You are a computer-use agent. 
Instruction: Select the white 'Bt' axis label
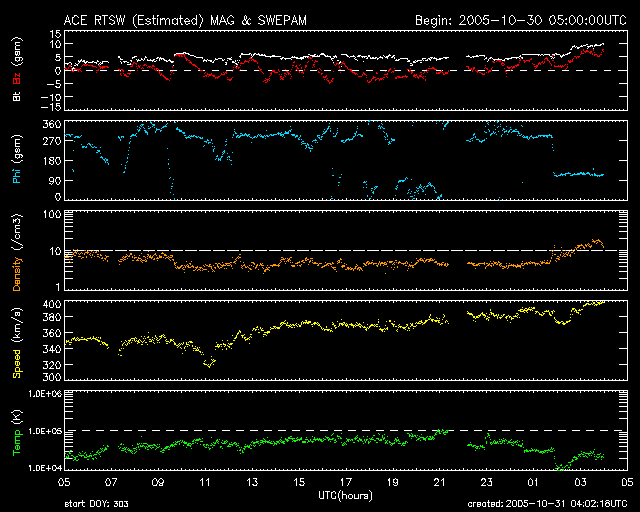[17, 96]
